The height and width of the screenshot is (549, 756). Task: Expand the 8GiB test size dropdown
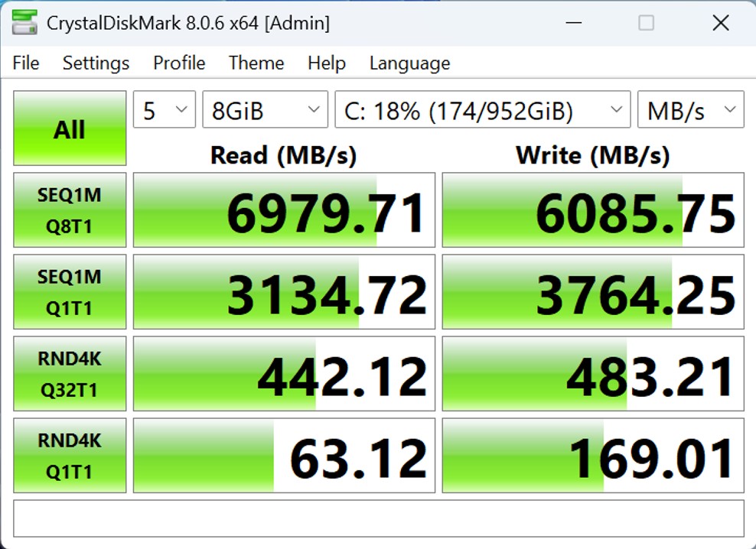point(265,112)
